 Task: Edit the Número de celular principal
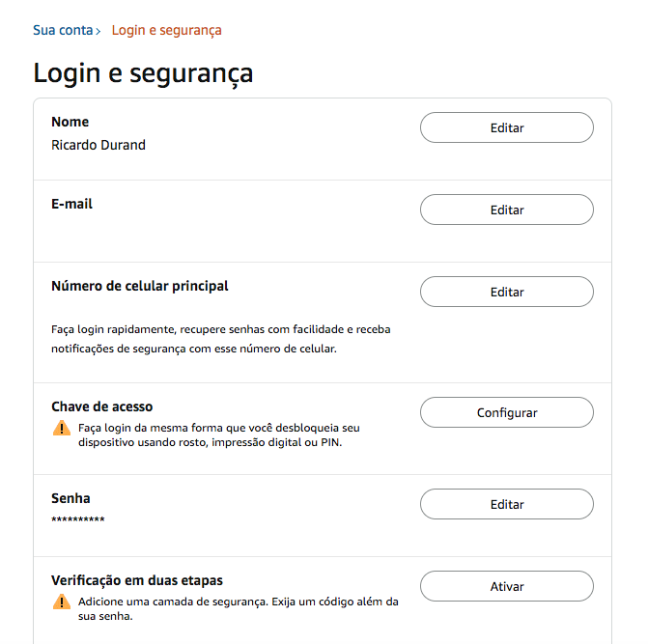point(507,292)
